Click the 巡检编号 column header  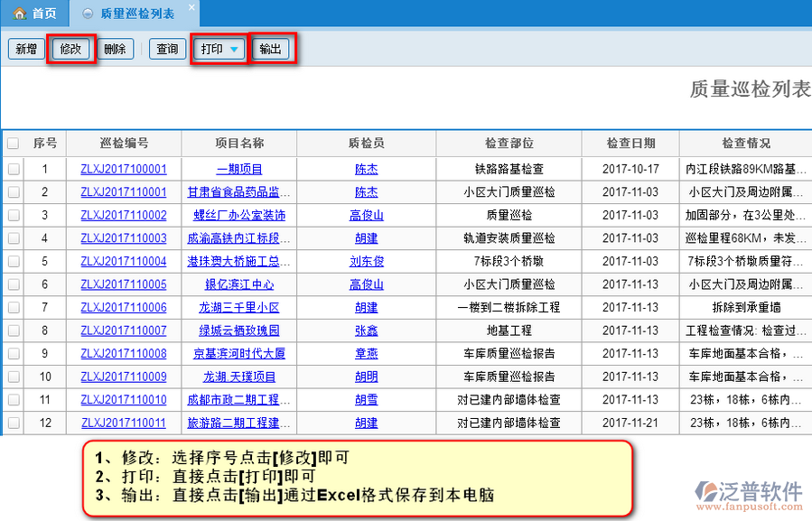pyautogui.click(x=124, y=144)
